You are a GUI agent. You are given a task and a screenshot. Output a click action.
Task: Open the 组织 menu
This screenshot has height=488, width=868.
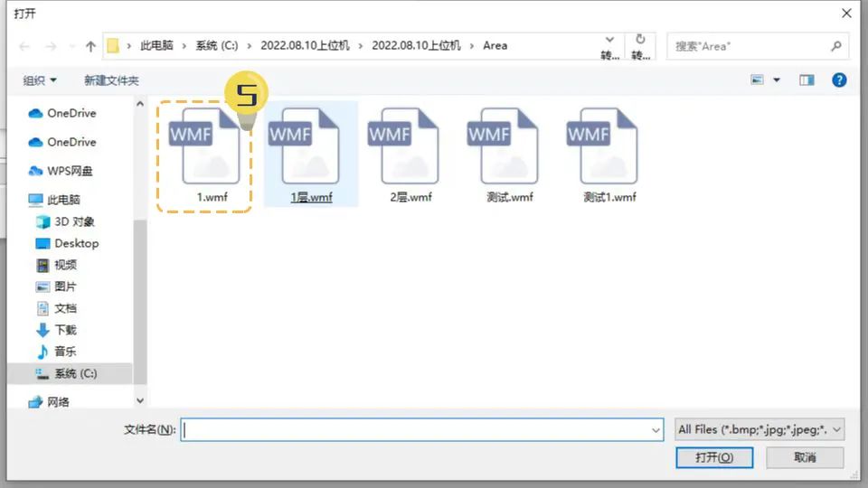pyautogui.click(x=40, y=80)
